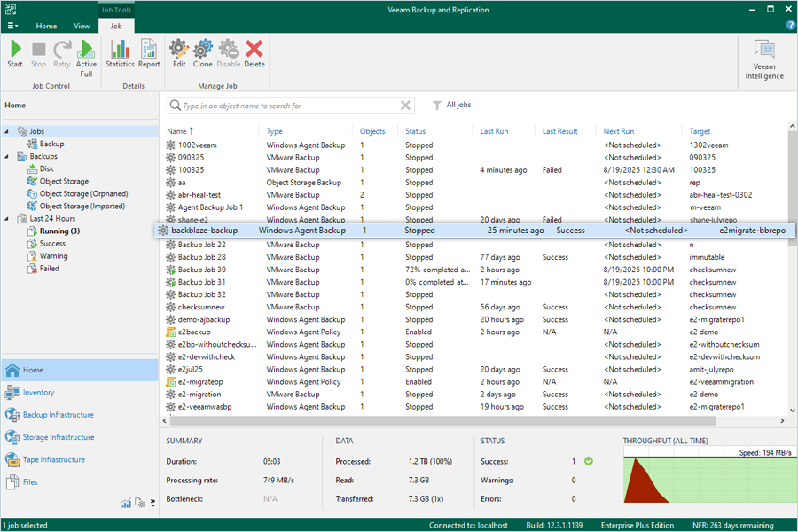Sort by the Status column header

tap(415, 131)
